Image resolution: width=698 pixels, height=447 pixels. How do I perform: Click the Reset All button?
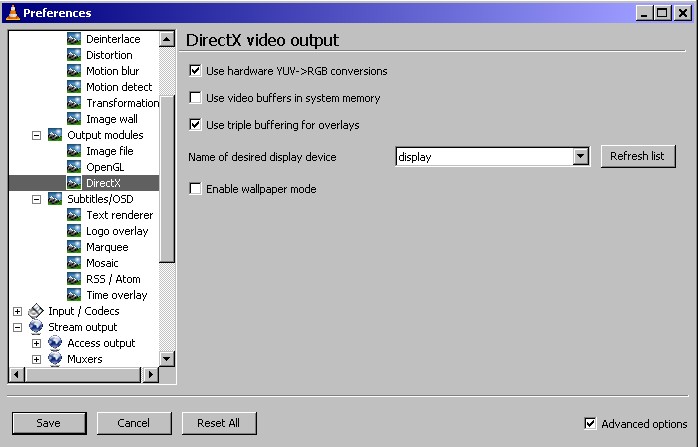219,423
